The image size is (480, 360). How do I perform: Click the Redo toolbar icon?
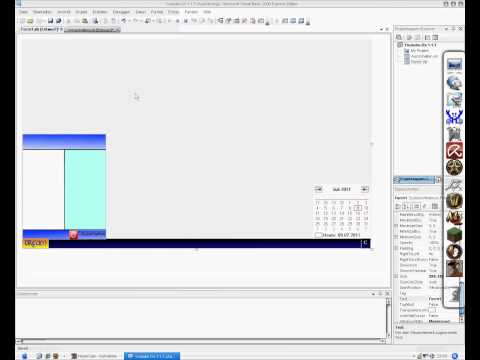pos(135,21)
